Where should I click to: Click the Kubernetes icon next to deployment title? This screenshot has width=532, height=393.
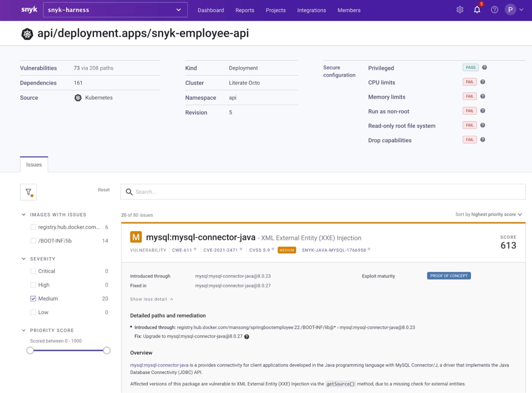[x=28, y=33]
